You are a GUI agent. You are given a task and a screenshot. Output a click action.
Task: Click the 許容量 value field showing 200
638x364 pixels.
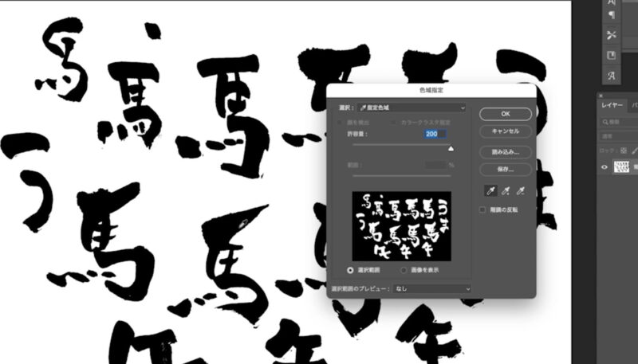coord(435,134)
